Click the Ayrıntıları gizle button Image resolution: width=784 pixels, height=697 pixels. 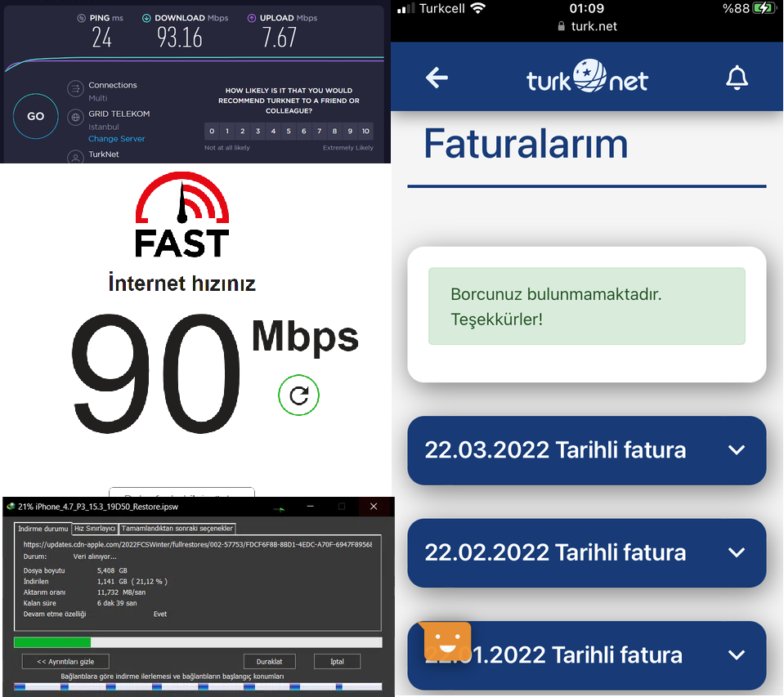pos(65,662)
